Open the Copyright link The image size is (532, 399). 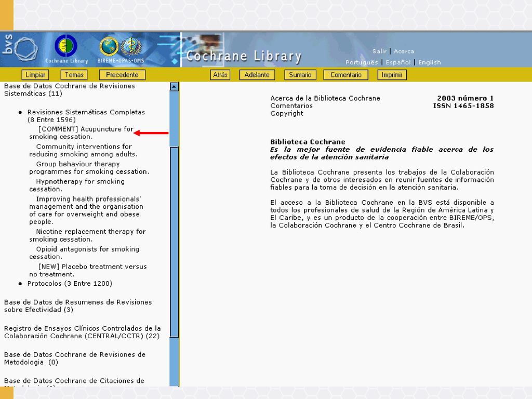tap(287, 114)
